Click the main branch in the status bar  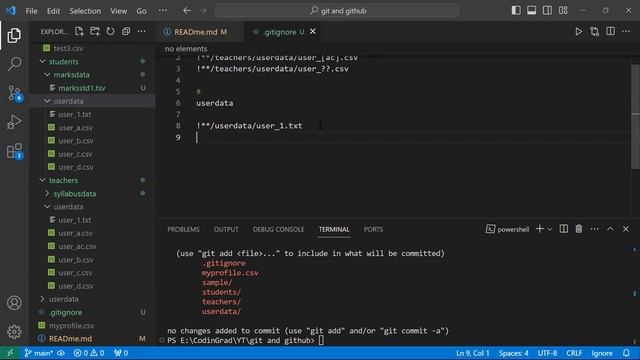(x=39, y=353)
